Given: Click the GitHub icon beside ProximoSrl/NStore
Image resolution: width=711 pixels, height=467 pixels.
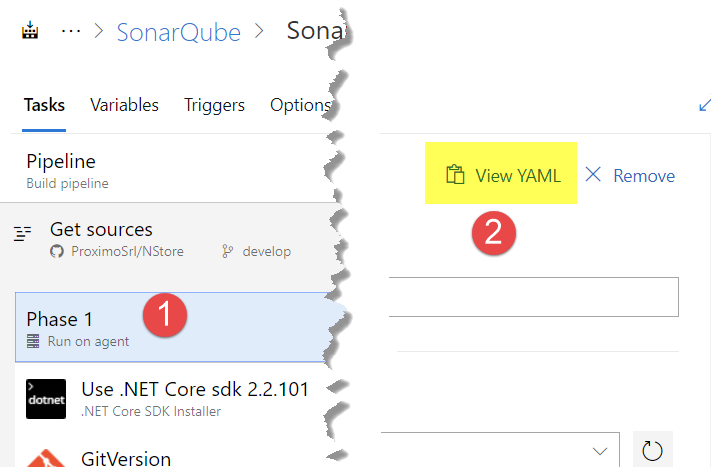Looking at the screenshot, I should click(57, 251).
